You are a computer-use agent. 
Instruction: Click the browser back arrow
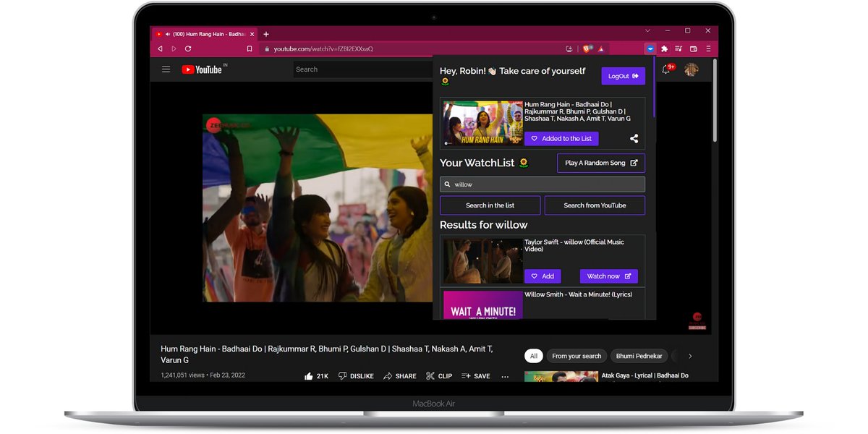160,48
